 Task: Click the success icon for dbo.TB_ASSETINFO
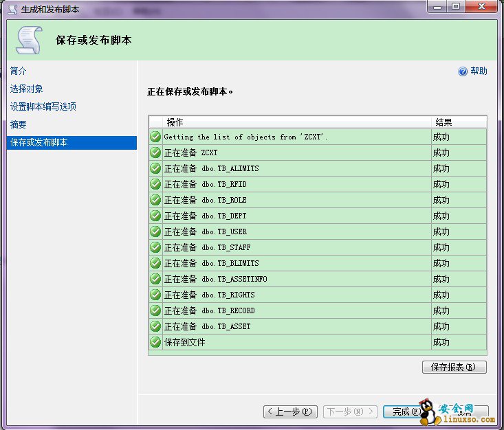[155, 279]
